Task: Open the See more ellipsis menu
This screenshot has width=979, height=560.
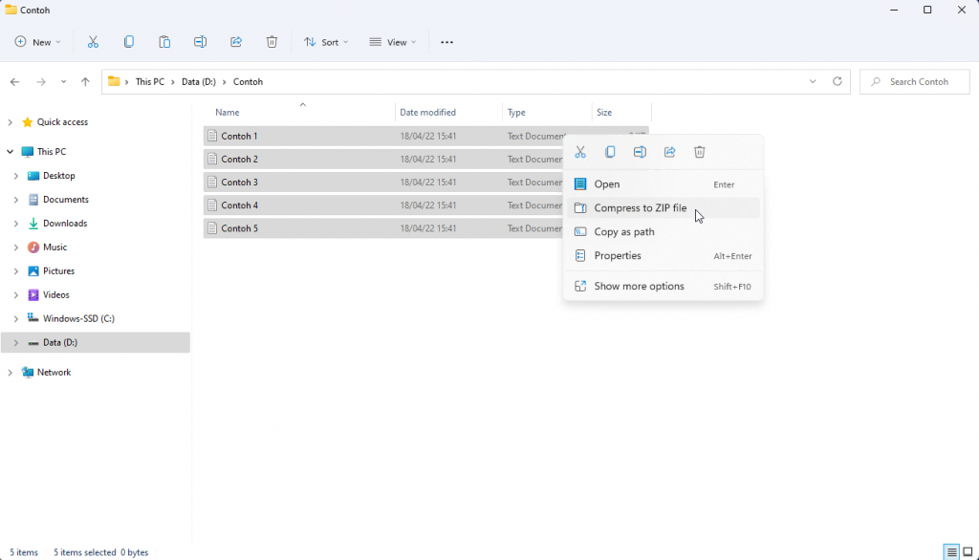Action: click(x=446, y=42)
